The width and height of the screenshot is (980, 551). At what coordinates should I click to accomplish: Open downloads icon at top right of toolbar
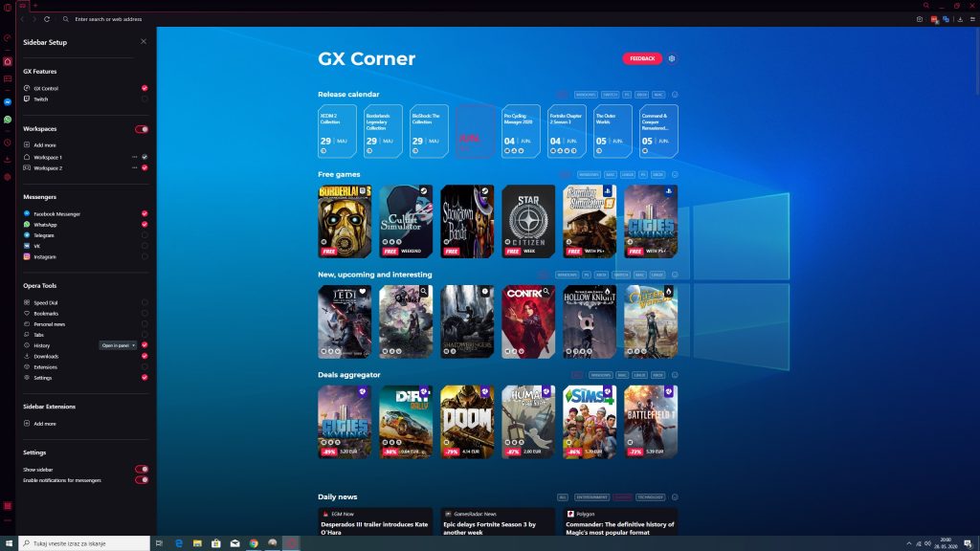(x=960, y=19)
